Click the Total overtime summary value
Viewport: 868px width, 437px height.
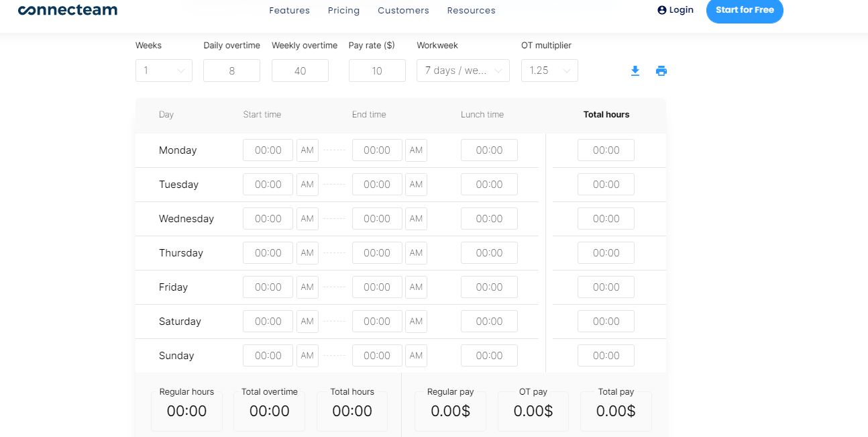click(269, 411)
